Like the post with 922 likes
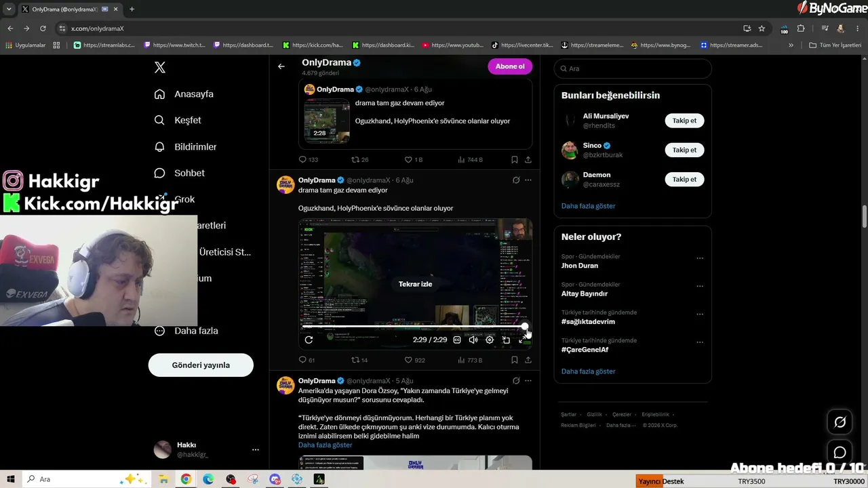 coord(415,361)
